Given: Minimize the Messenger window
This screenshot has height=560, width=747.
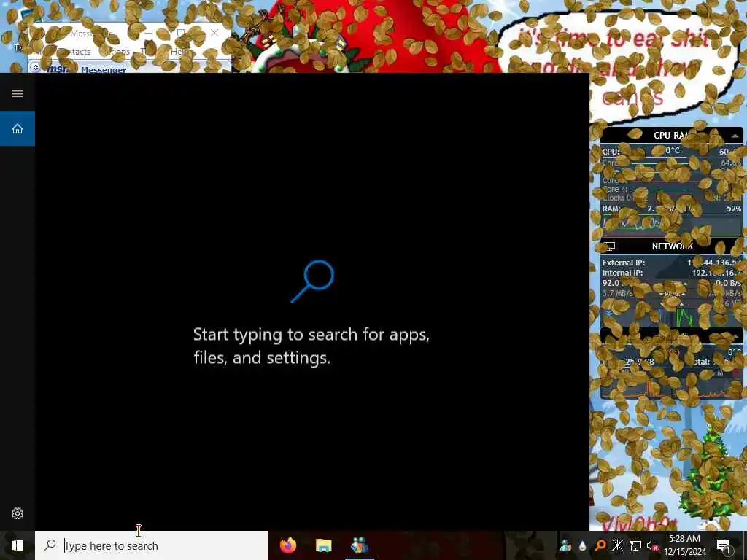Looking at the screenshot, I should point(149,33).
